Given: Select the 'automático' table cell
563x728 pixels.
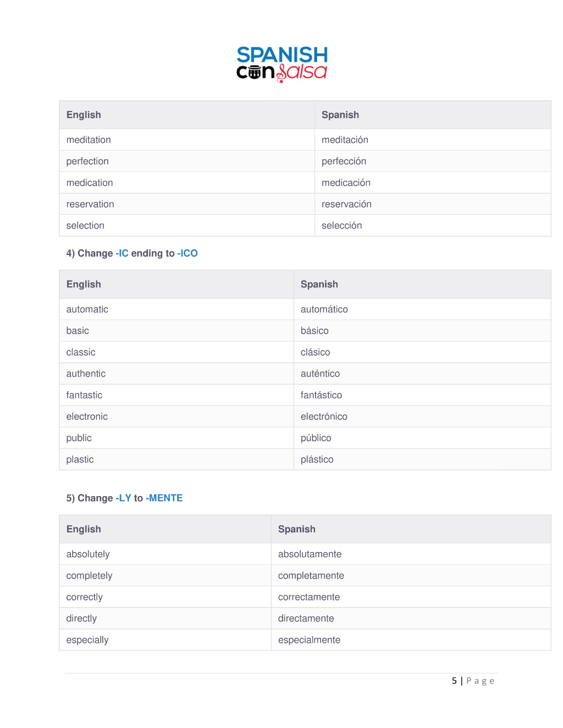Looking at the screenshot, I should 422,309.
